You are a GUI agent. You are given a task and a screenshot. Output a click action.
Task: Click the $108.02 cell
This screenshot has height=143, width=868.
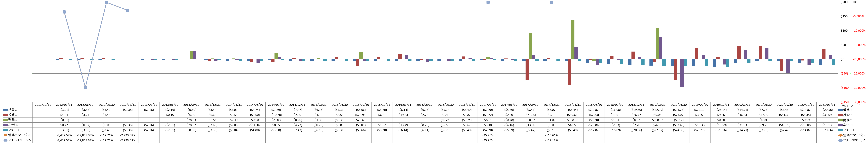point(657,120)
